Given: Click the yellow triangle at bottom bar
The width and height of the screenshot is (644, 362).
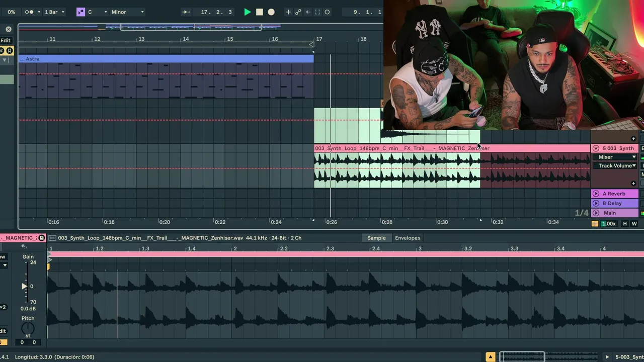Looking at the screenshot, I should coord(490,357).
